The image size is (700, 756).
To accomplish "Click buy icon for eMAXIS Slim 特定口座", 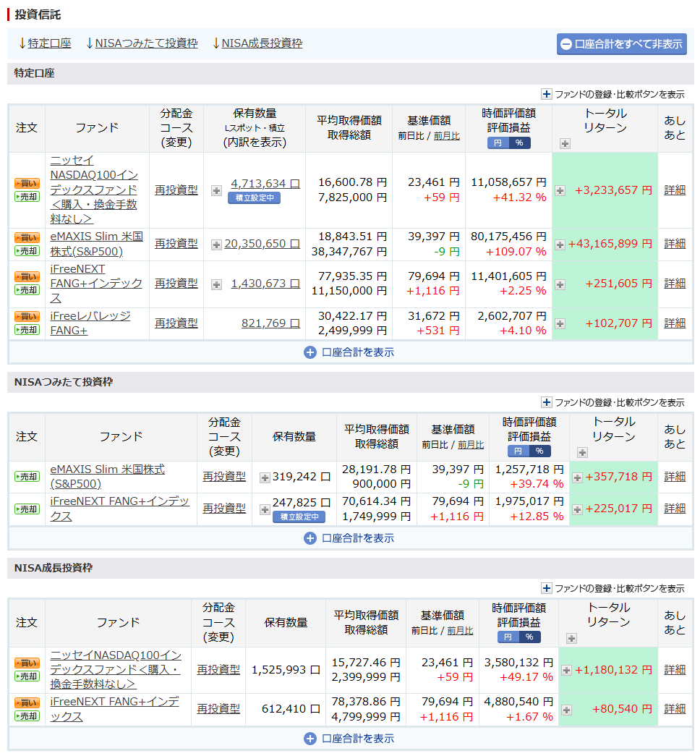I will 27,237.
